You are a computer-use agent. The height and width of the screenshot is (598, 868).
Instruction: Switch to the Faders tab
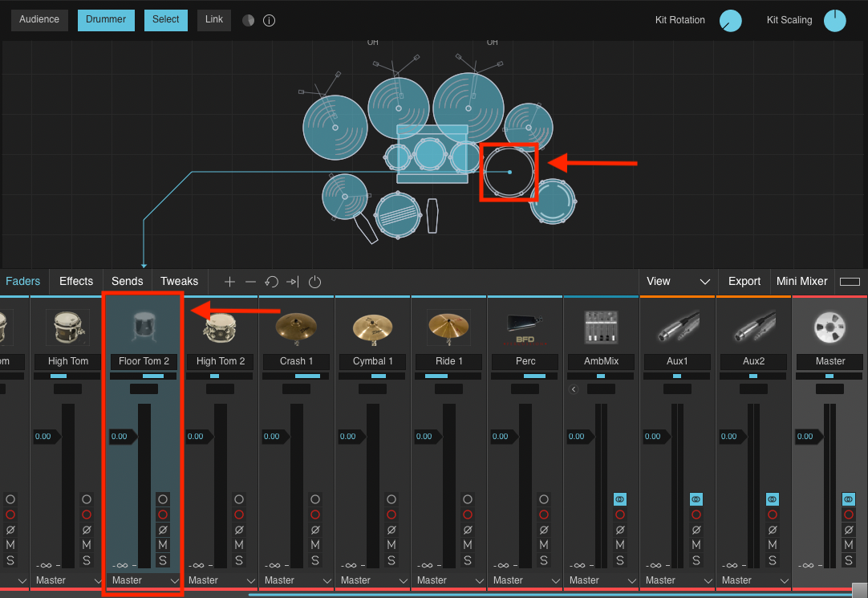point(22,281)
